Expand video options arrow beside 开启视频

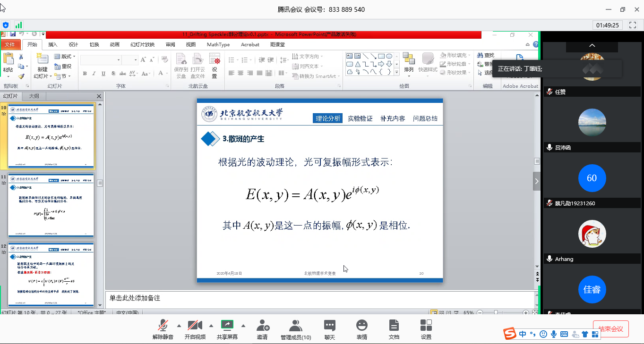211,326
